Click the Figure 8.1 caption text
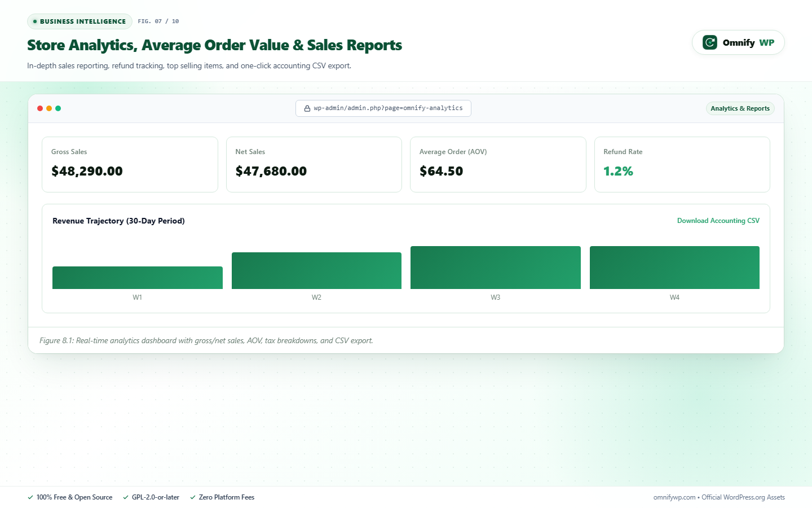812x508 pixels. 206,340
